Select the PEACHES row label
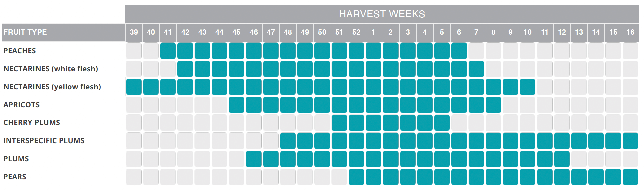The width and height of the screenshot is (644, 190). point(20,51)
